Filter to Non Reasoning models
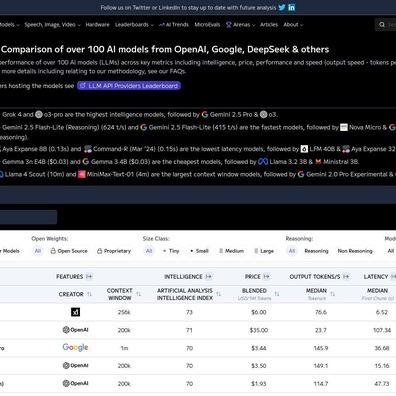 pos(355,251)
